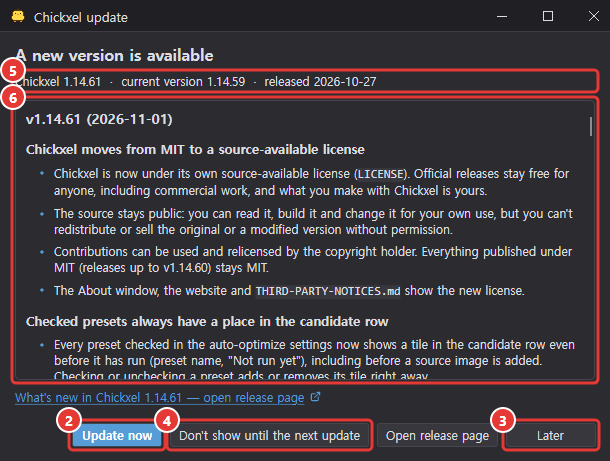Screen dimensions: 610x461
Task: Maximize the Chickxel update window
Action: point(548,16)
